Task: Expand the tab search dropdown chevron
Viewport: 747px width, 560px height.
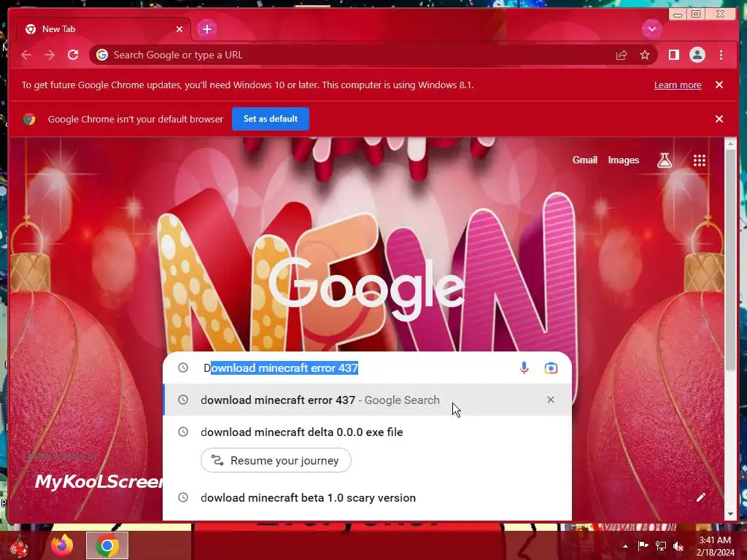Action: click(651, 29)
